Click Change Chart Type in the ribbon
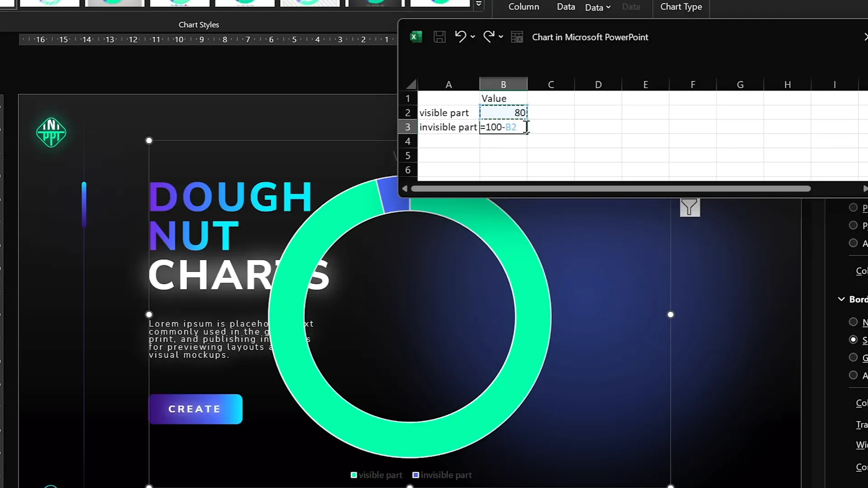This screenshot has width=868, height=488. (681, 7)
